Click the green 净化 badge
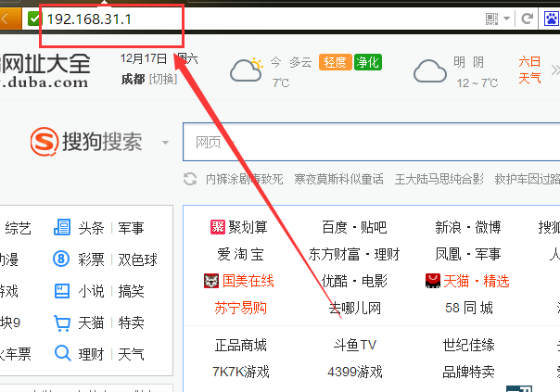The height and width of the screenshot is (392, 560). 367,62
